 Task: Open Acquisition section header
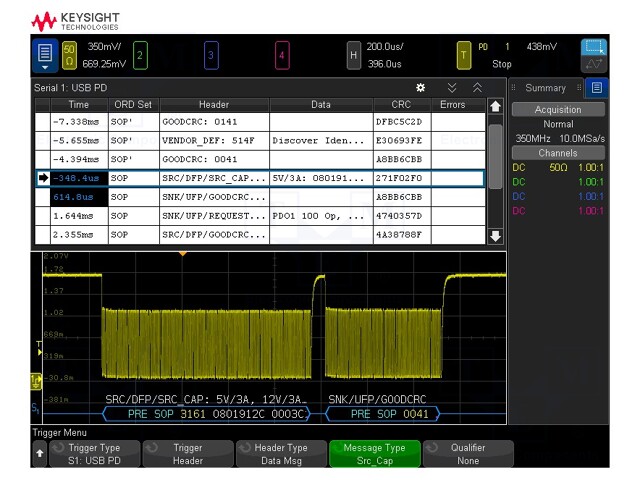pos(558,109)
